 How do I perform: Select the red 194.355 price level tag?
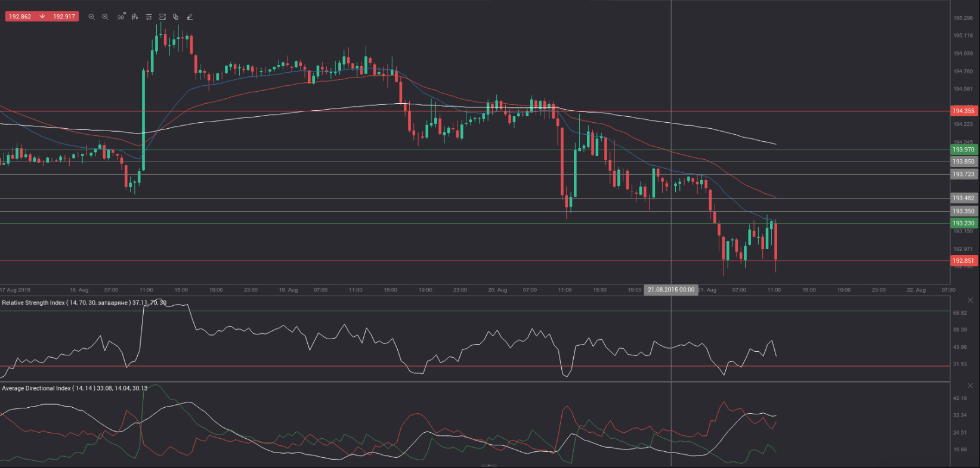[x=963, y=111]
